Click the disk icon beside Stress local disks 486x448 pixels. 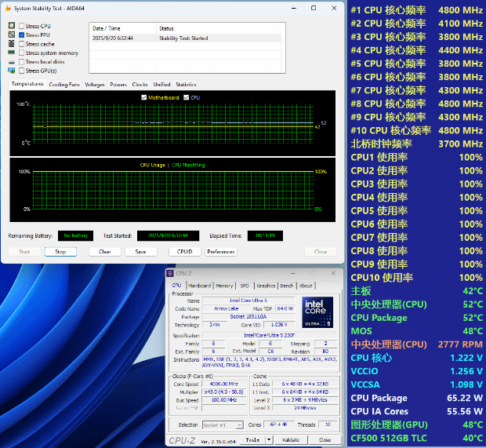point(12,62)
